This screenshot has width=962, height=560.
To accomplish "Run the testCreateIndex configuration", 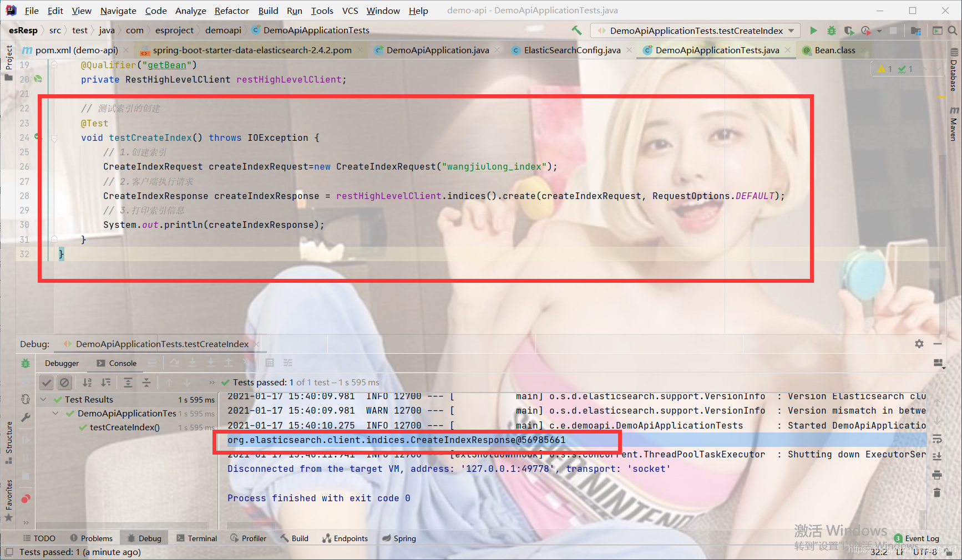I will tap(813, 30).
